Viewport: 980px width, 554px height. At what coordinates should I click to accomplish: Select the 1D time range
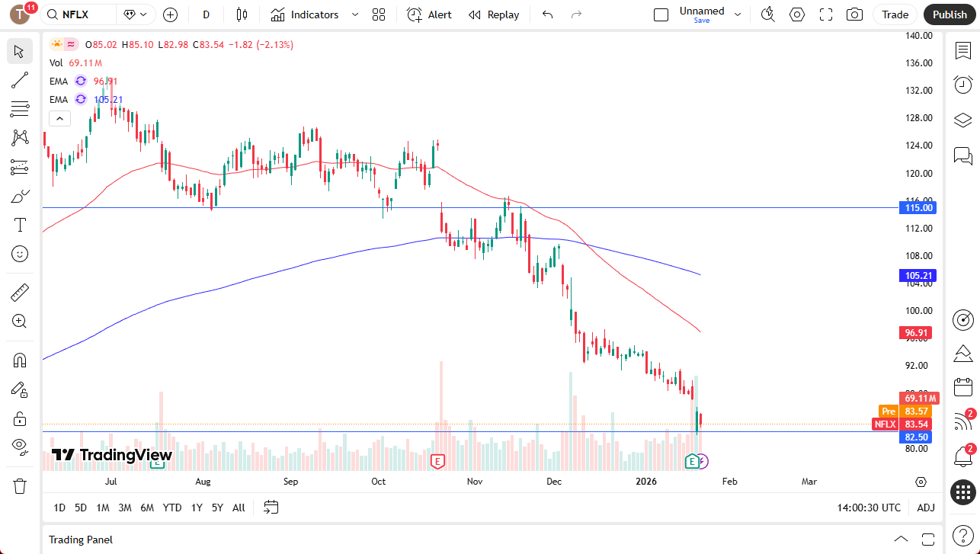point(59,508)
